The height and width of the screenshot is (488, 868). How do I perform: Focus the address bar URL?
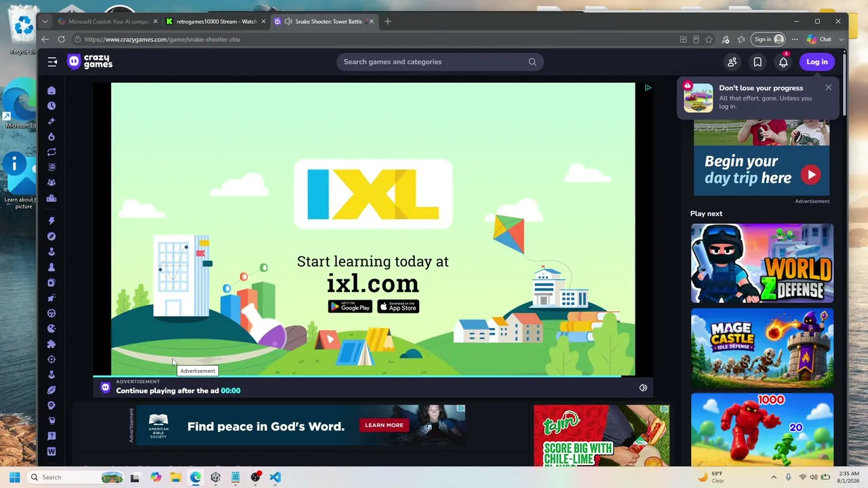pyautogui.click(x=162, y=39)
